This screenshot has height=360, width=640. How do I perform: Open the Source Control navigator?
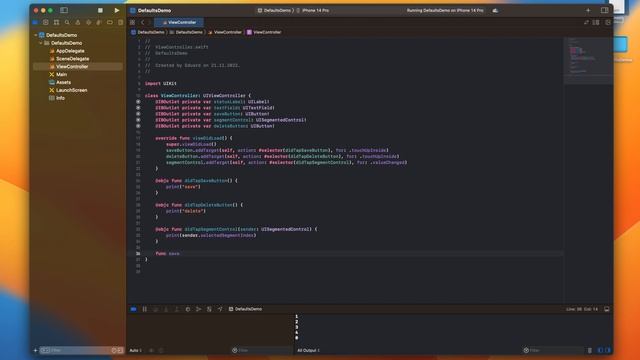46,22
